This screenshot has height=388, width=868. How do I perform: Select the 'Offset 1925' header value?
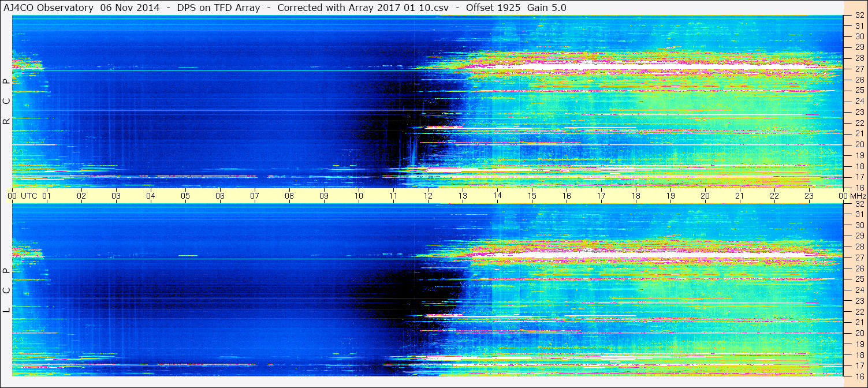[494, 8]
